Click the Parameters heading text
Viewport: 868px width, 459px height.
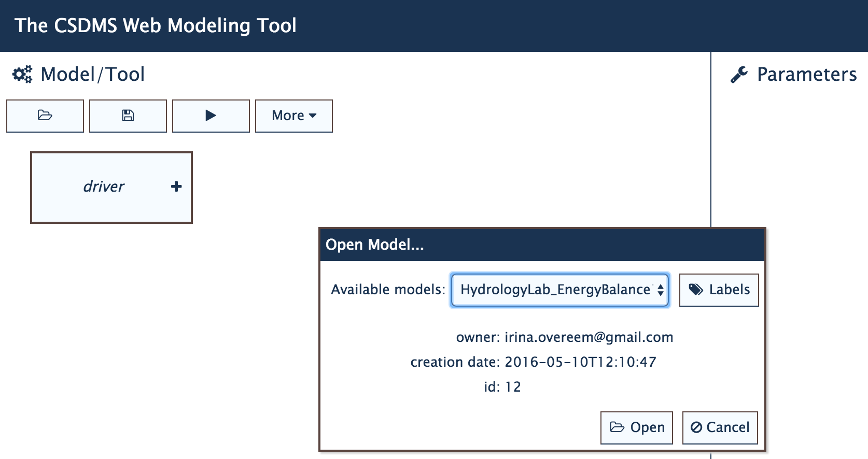[807, 75]
